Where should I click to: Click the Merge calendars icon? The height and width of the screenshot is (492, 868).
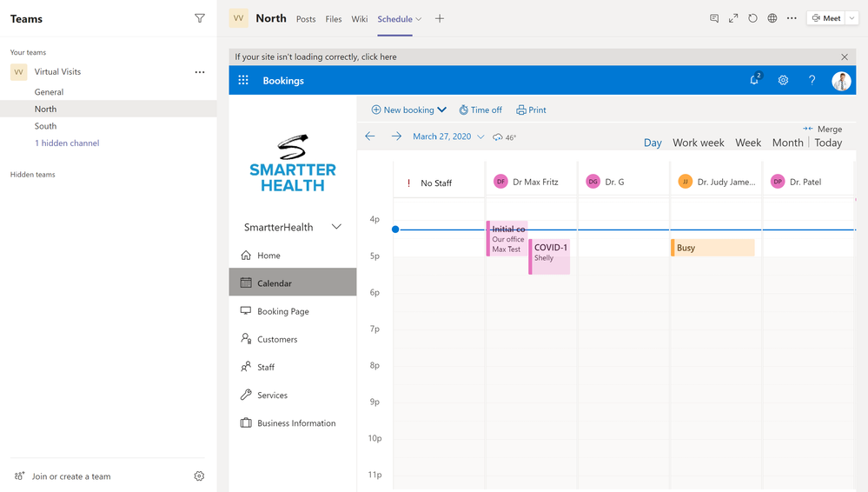(x=808, y=129)
